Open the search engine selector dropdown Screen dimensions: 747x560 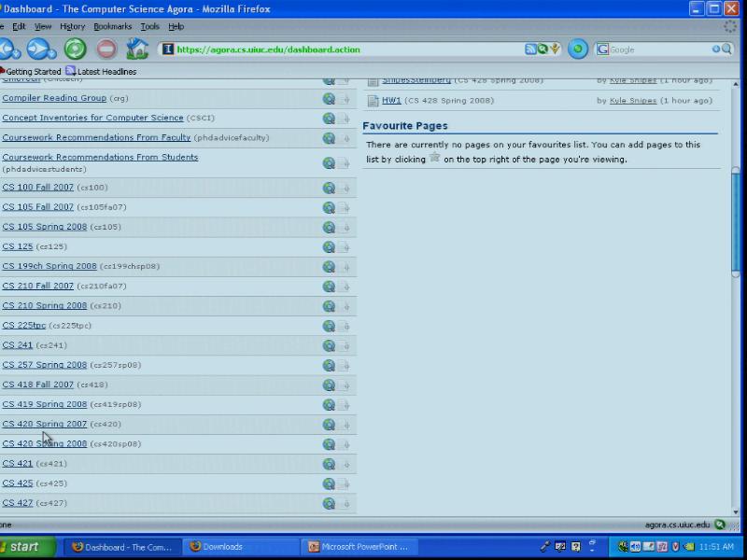(603, 49)
